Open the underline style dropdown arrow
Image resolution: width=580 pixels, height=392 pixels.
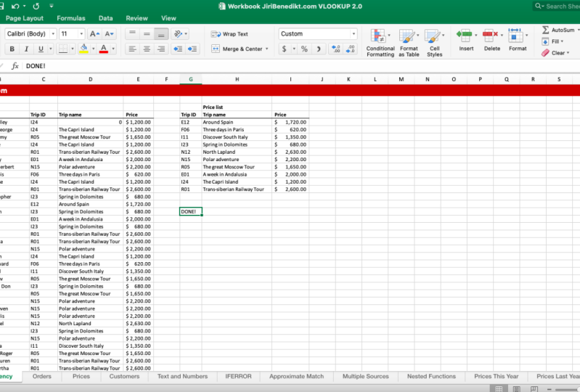pyautogui.click(x=51, y=49)
